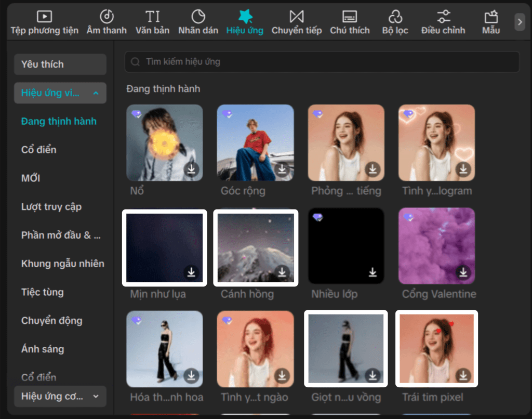The height and width of the screenshot is (419, 532).
Task: Expand the Hiệu ứng cơ... category
Action: tap(96, 396)
